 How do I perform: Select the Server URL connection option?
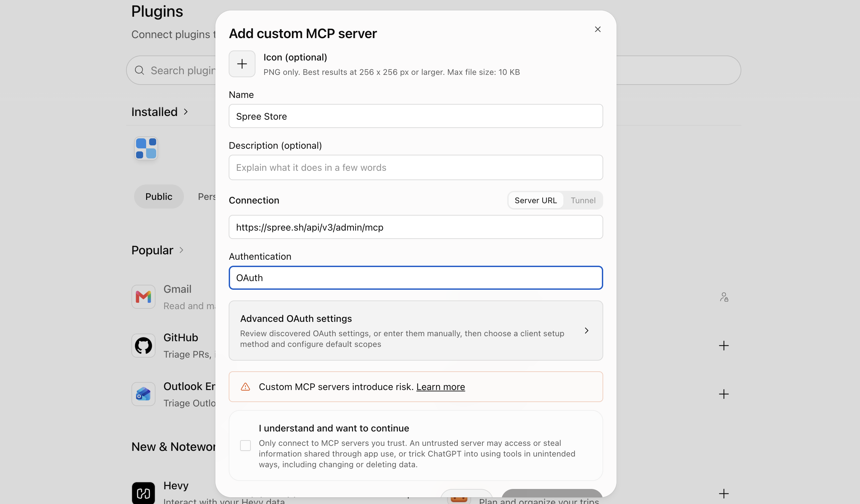coord(535,200)
